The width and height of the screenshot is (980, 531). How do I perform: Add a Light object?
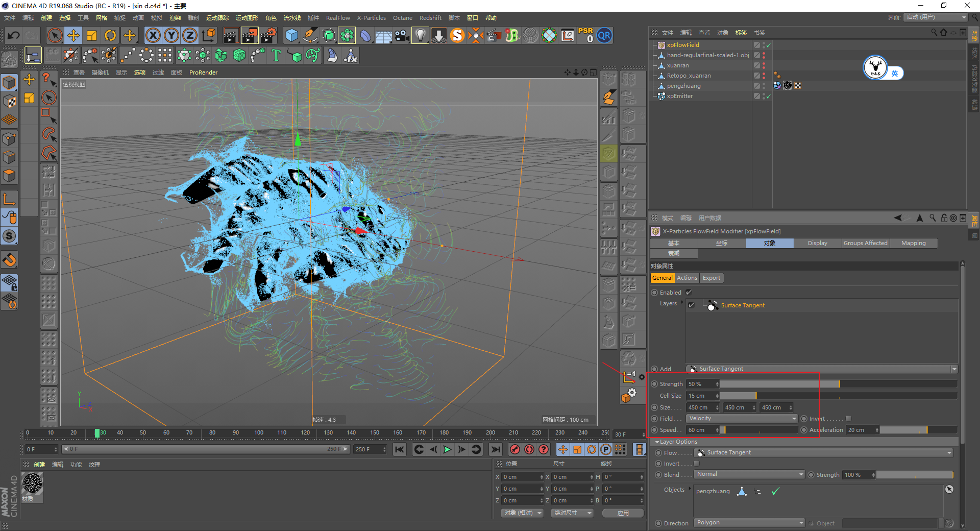pos(420,35)
